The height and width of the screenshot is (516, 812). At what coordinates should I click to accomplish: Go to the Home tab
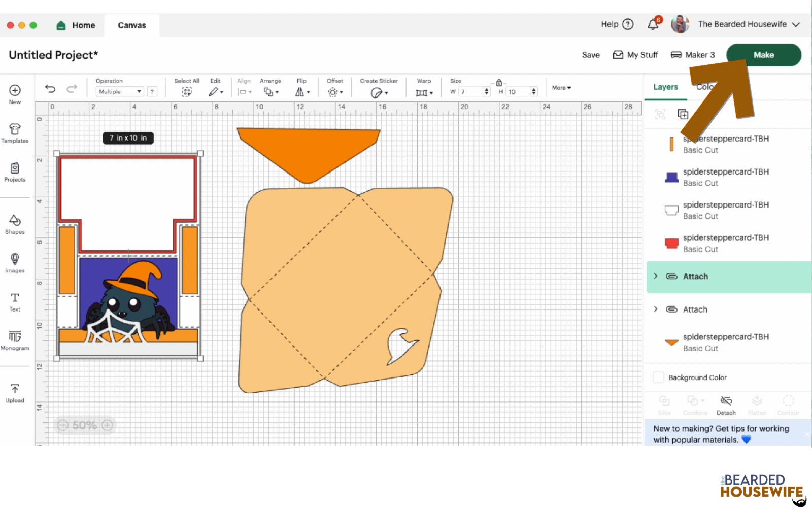76,25
